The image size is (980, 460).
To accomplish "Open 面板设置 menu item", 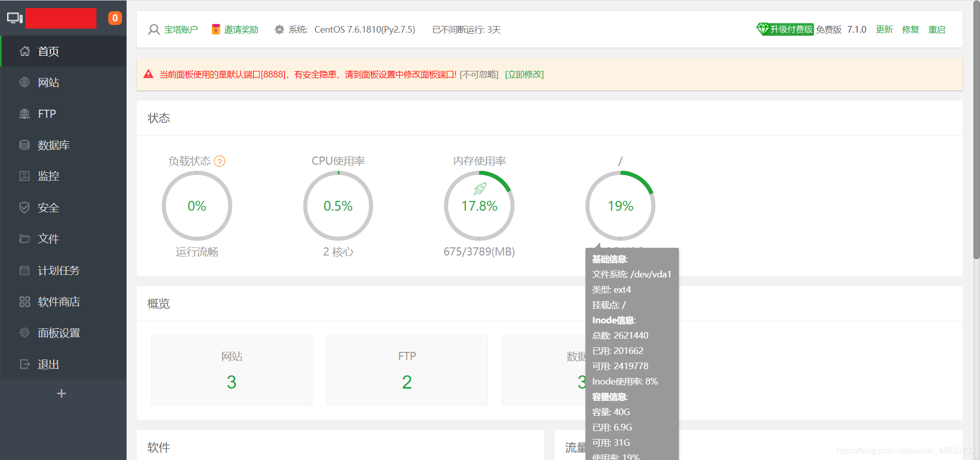I will click(x=63, y=333).
